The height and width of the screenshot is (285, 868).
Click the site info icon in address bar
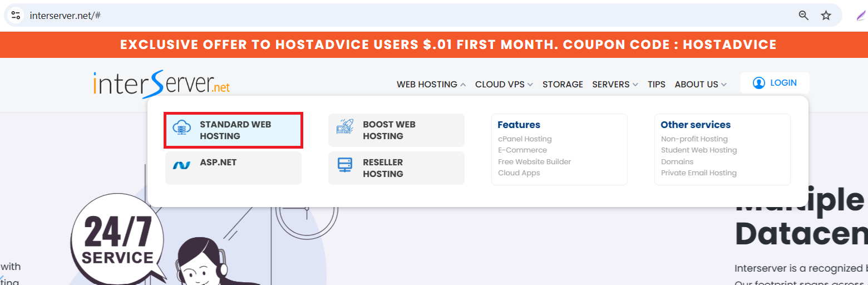(16, 16)
